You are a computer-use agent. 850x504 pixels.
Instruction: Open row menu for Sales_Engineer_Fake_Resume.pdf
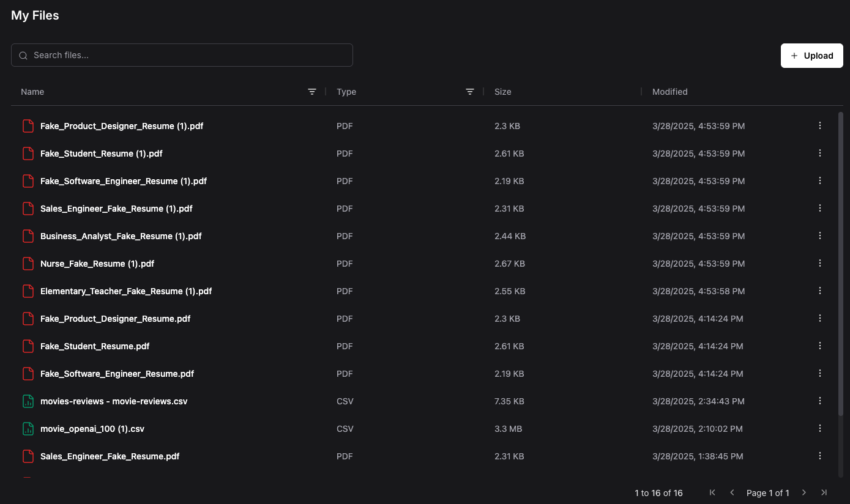pos(820,456)
